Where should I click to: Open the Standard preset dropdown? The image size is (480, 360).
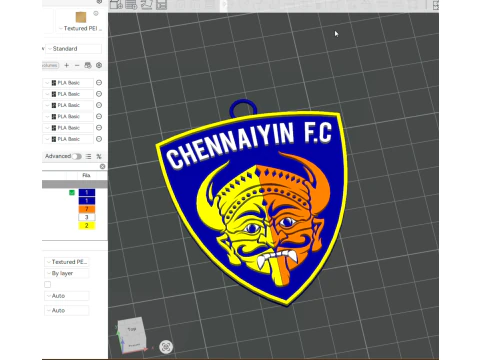(73, 49)
